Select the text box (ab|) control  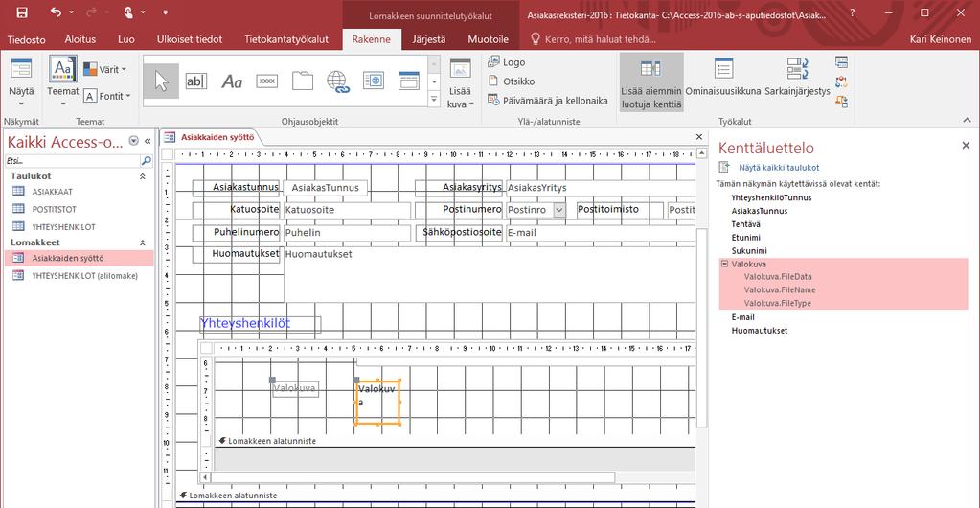tap(196, 81)
